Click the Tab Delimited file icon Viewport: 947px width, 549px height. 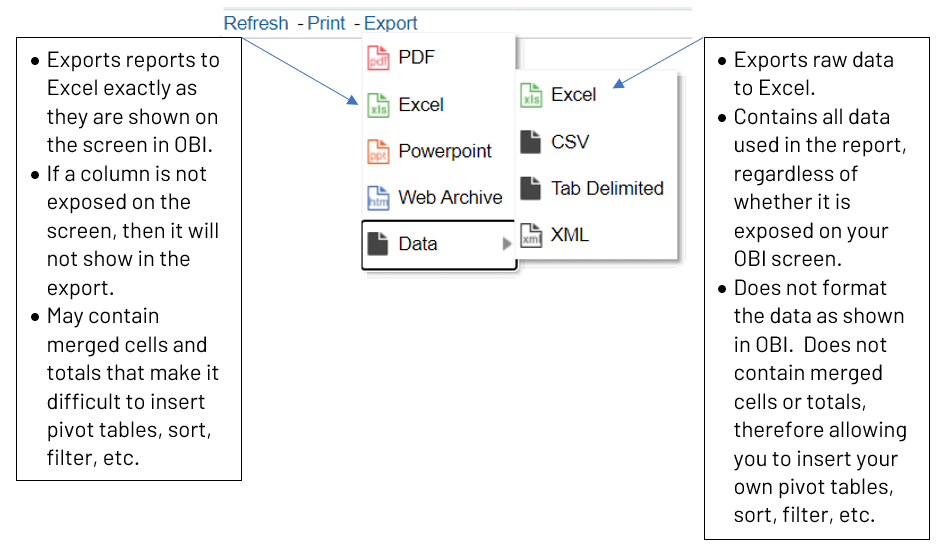coord(531,188)
